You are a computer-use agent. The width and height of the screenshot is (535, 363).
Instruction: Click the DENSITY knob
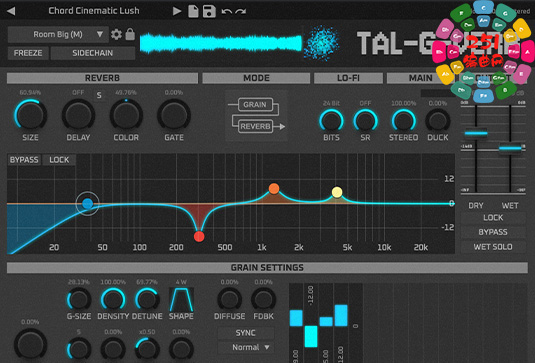click(x=113, y=300)
